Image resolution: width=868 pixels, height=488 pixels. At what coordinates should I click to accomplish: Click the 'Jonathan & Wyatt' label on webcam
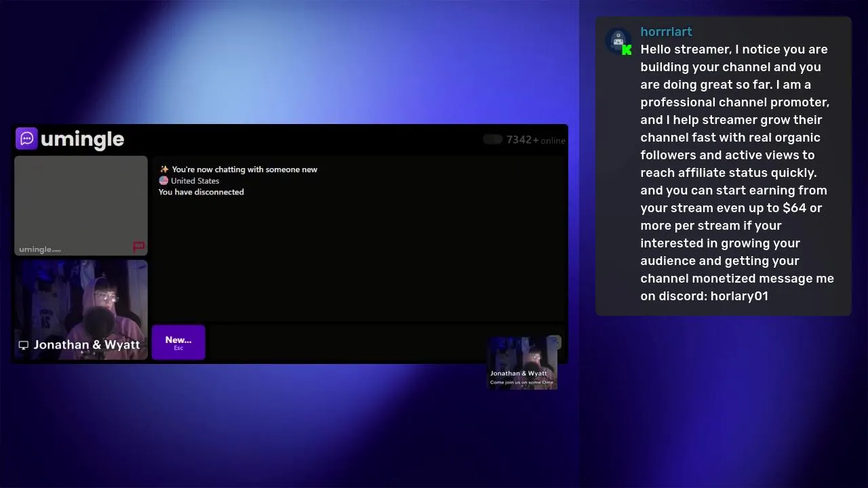coord(86,345)
